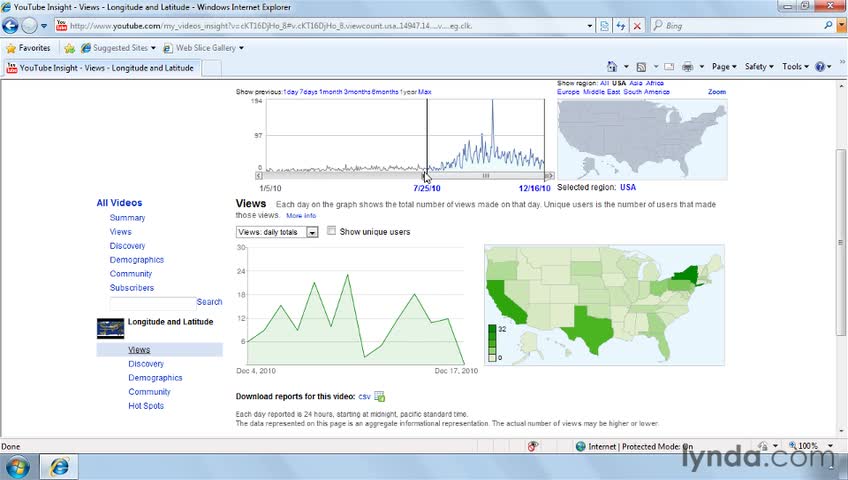The width and height of the screenshot is (848, 480).
Task: Download the csv report link
Action: 365,397
